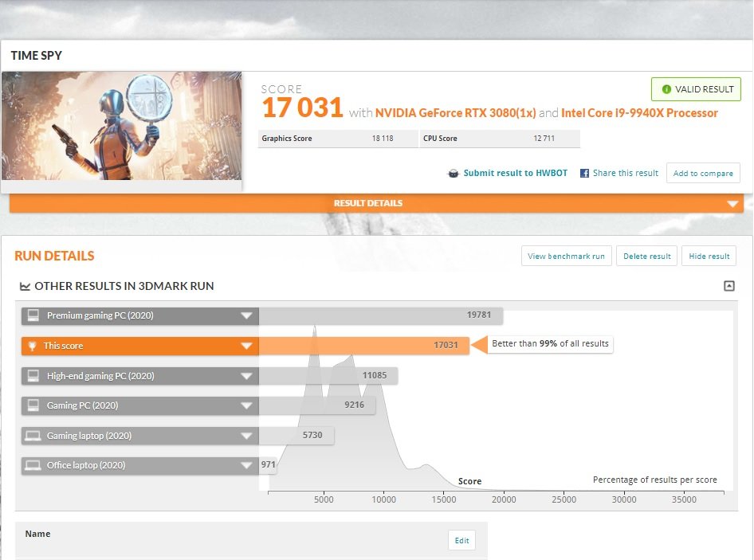Image resolution: width=754 pixels, height=560 pixels.
Task: Expand the Gaming PC (2020) dropdown arrow
Action: [246, 405]
